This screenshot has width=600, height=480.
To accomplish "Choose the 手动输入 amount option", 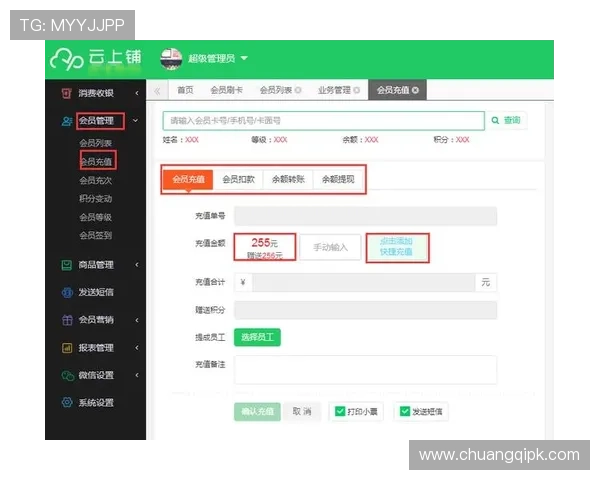I will (331, 247).
